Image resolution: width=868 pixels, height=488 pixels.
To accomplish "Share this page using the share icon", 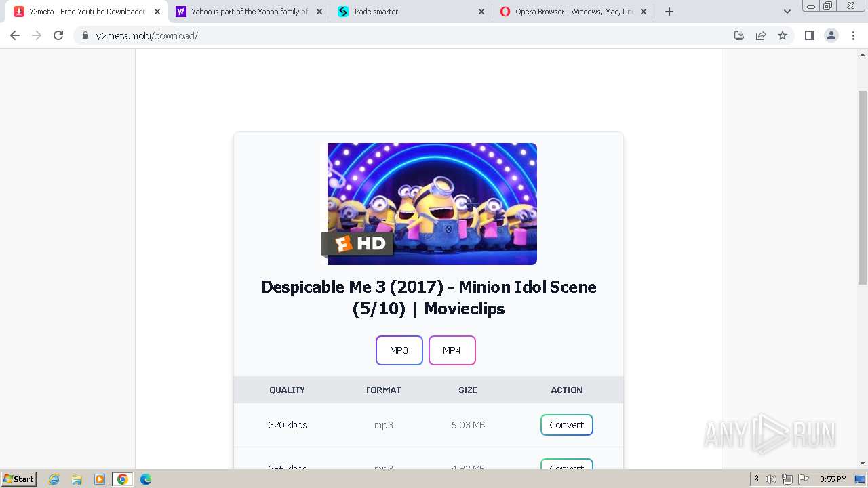I will (x=761, y=35).
